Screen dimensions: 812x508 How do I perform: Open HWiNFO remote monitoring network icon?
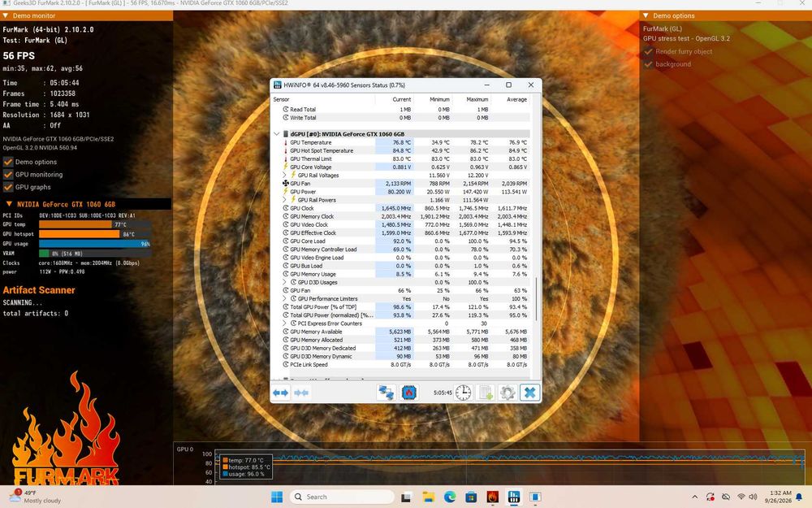click(386, 393)
